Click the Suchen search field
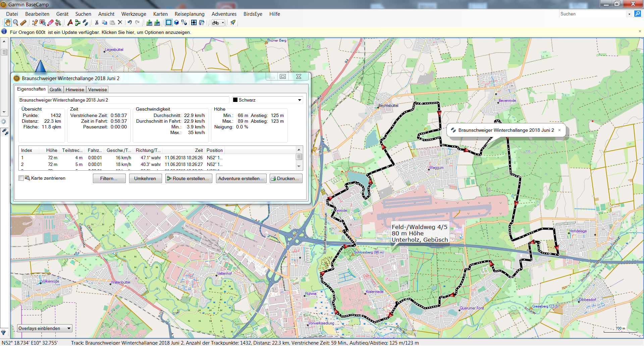This screenshot has height=346, width=644. (592, 14)
